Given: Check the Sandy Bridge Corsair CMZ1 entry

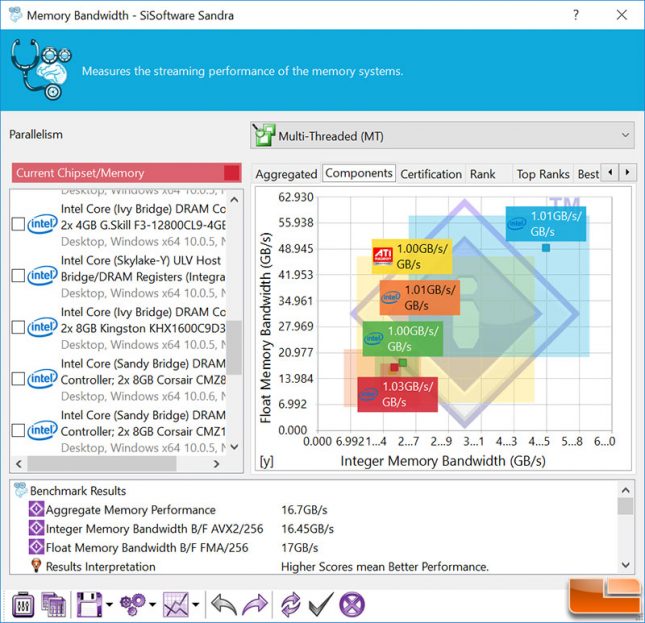Looking at the screenshot, I should pos(18,431).
